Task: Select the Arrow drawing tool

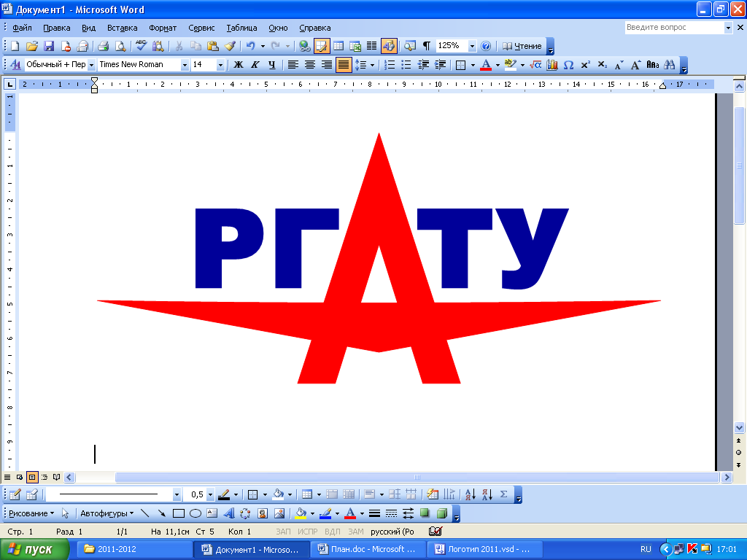Action: click(x=162, y=513)
